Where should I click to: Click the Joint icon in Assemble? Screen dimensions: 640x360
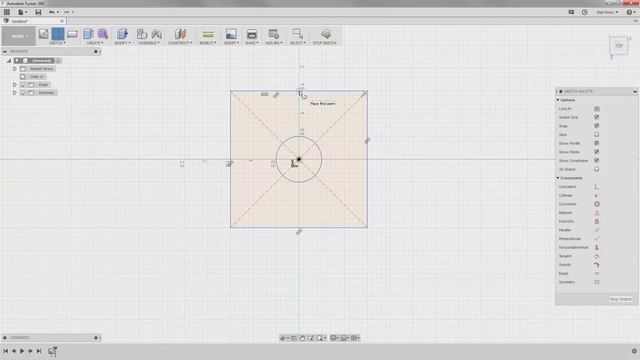click(157, 34)
